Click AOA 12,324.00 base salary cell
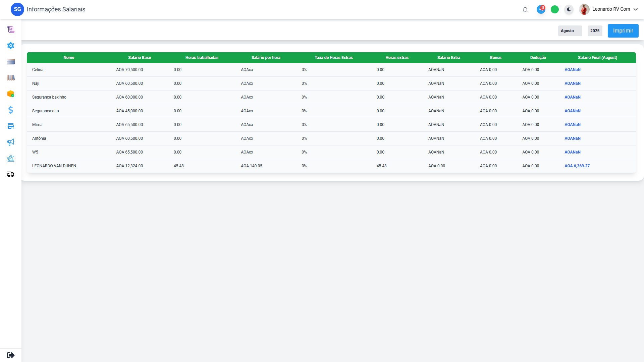644x362 pixels. coord(129,166)
